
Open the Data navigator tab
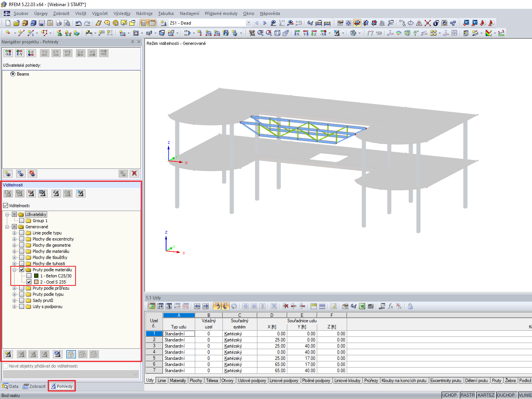pos(10,386)
